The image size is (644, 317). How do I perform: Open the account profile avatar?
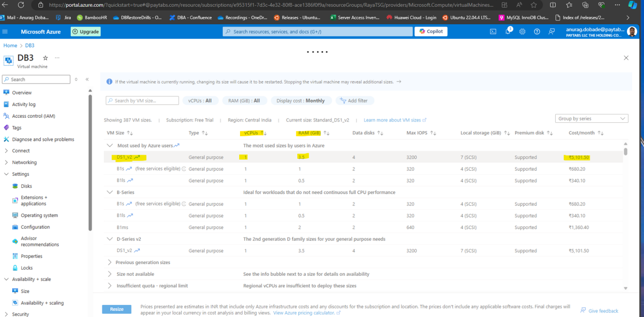click(x=632, y=32)
